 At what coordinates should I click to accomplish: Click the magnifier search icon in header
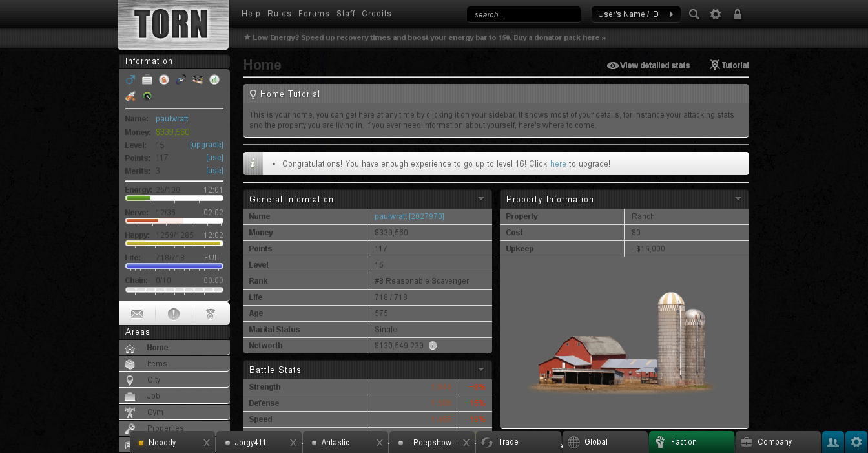pos(694,14)
